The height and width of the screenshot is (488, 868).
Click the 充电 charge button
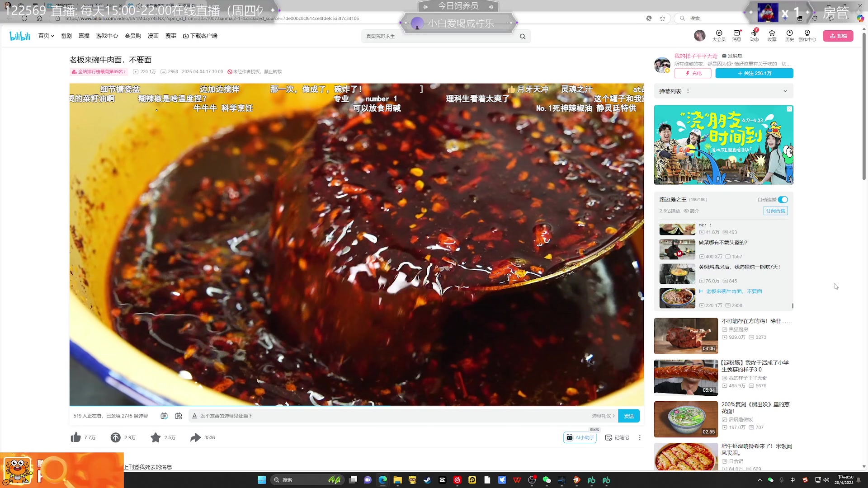click(693, 73)
